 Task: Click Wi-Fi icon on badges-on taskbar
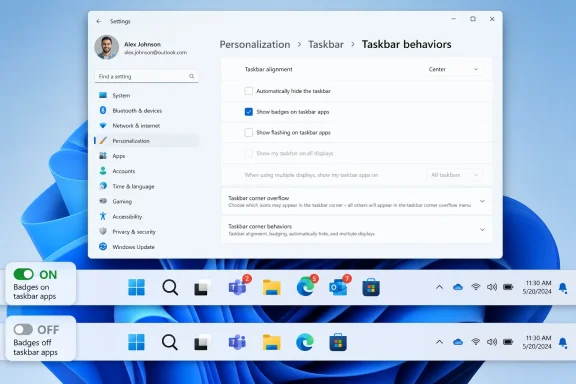[x=476, y=287]
